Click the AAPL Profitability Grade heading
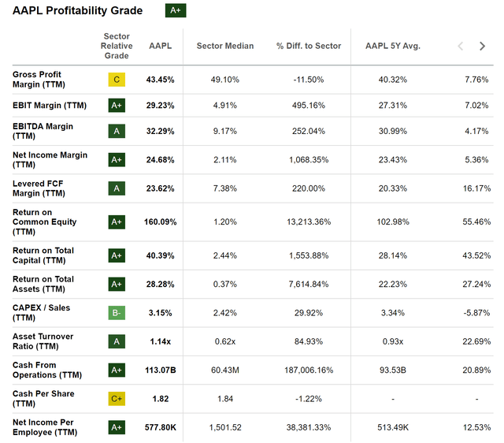Screen dimensions: 504x443 point(78,11)
